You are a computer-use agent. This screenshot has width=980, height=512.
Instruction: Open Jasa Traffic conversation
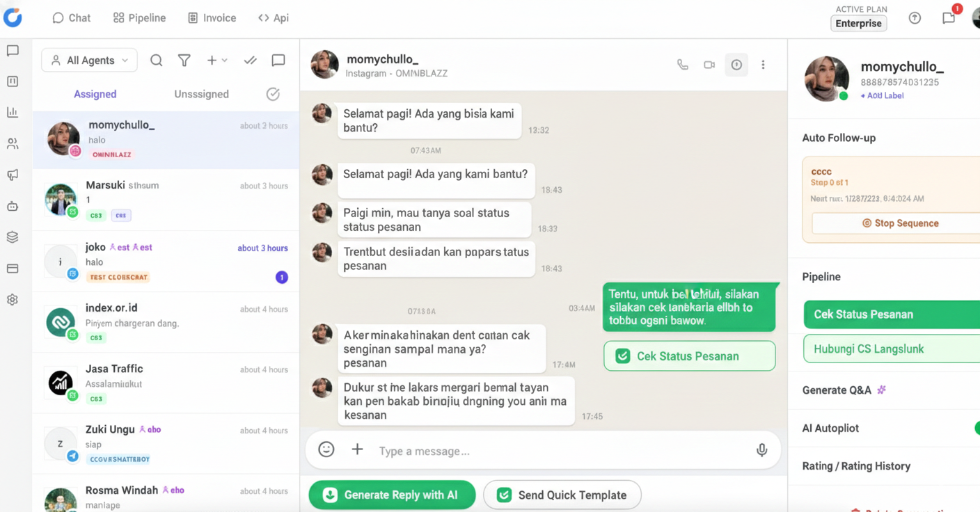[166, 383]
